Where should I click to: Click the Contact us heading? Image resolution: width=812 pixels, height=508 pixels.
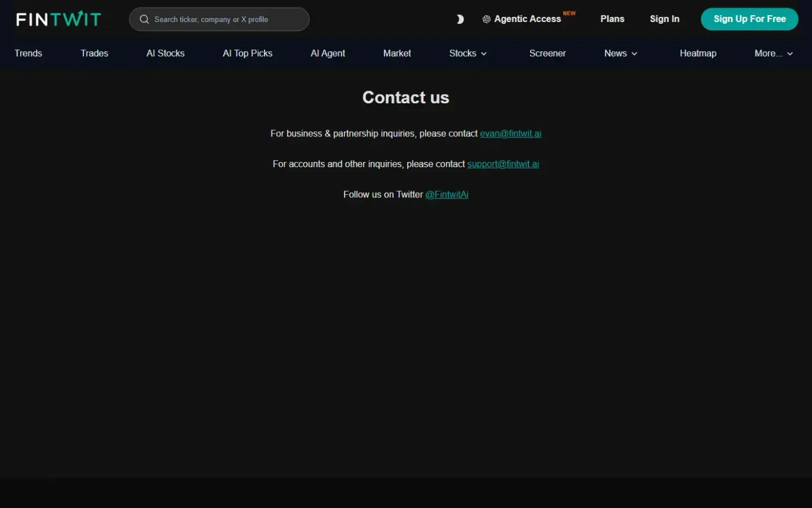coord(406,97)
